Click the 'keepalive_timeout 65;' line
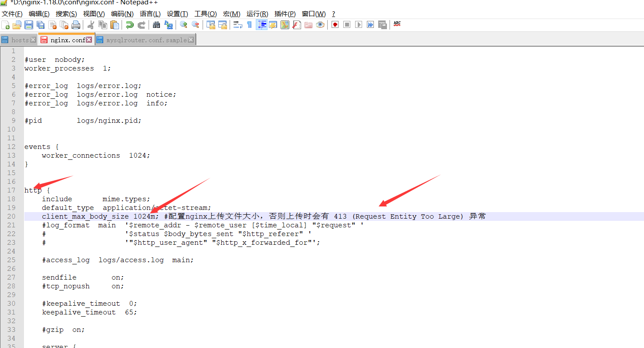Viewport: 644px width, 348px height. click(89, 312)
